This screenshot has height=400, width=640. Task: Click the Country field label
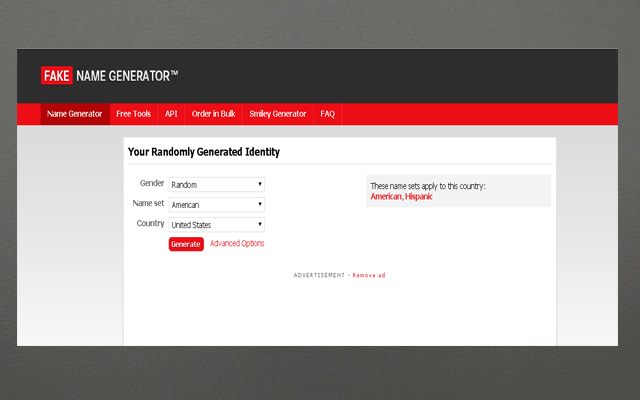pyautogui.click(x=150, y=224)
